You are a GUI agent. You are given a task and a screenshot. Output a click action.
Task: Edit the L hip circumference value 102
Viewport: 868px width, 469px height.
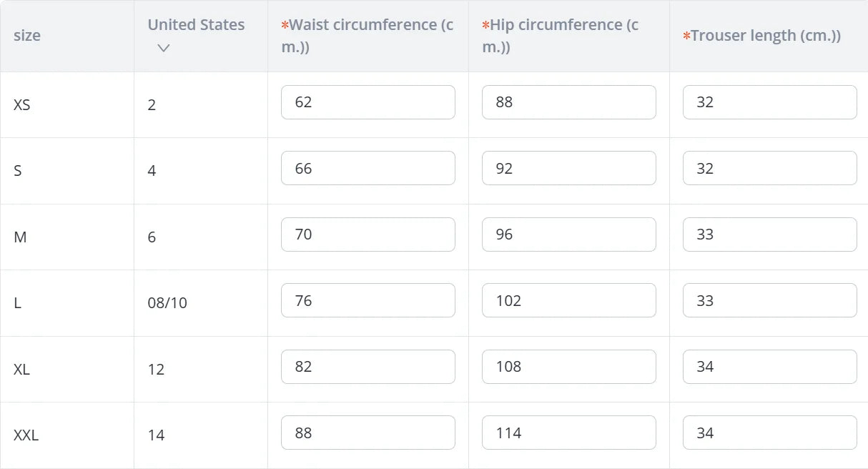568,300
